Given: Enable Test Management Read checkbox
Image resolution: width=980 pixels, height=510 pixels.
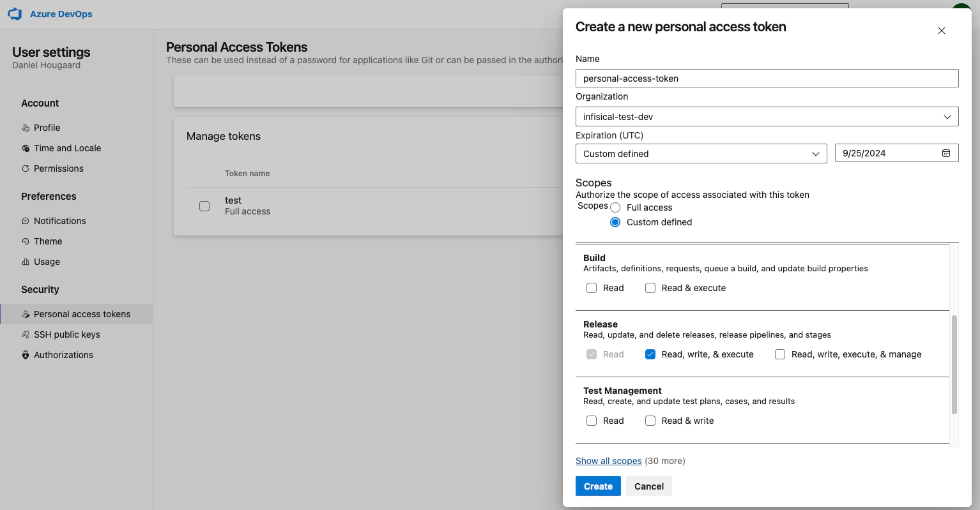Looking at the screenshot, I should coord(592,421).
